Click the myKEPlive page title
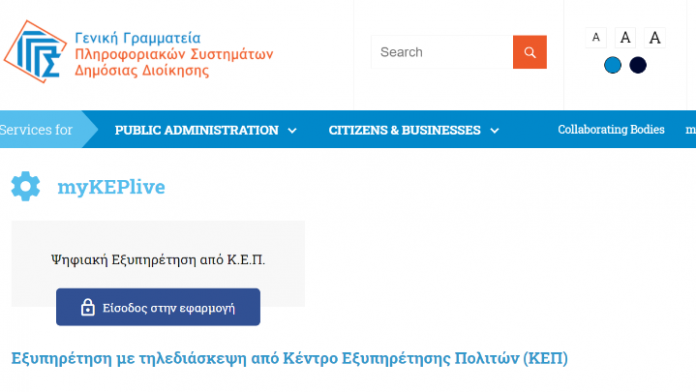The image size is (696, 392). coord(111,187)
